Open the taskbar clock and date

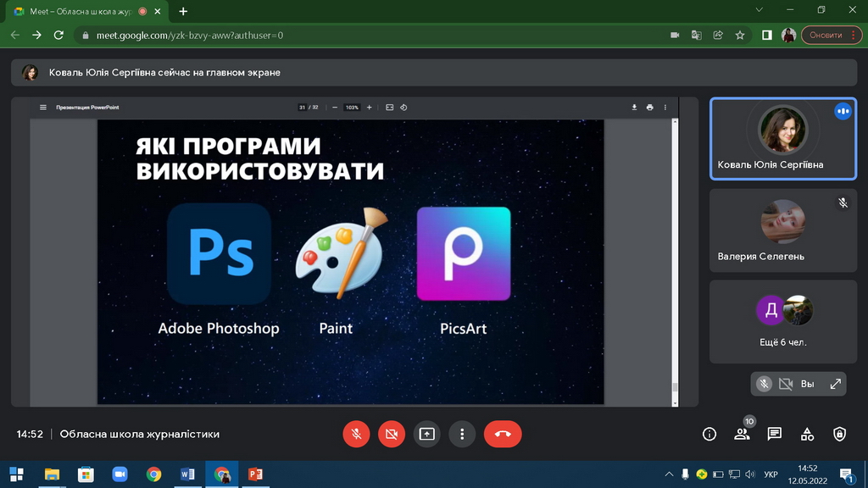(808, 474)
